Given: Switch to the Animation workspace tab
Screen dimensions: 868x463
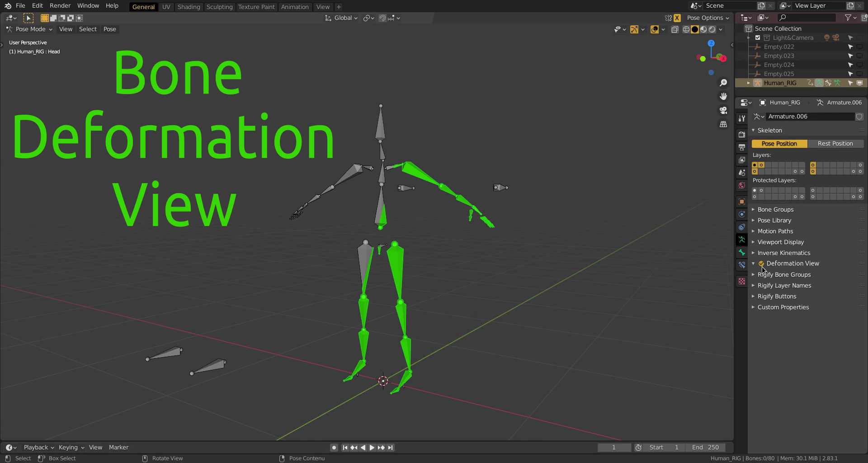Looking at the screenshot, I should click(295, 7).
